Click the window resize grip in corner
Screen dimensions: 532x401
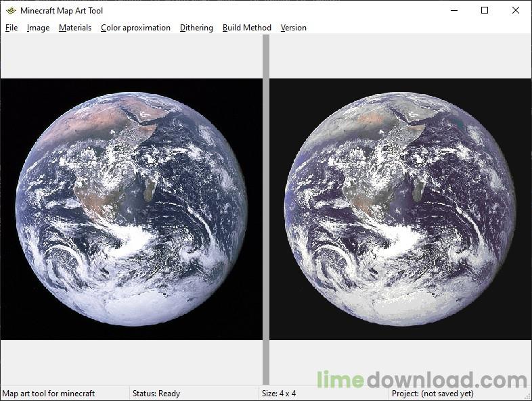[x=527, y=396]
